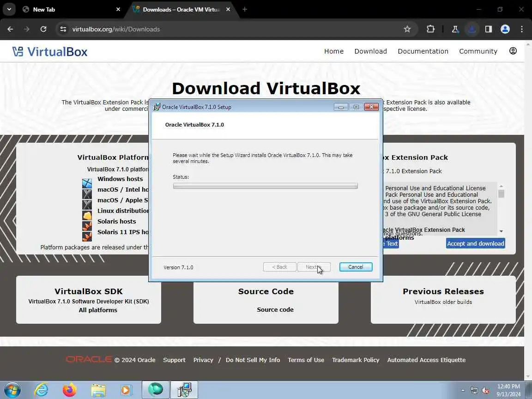Cancel the VirtualBox 7.1.0 setup
The height and width of the screenshot is (399, 532).
click(356, 267)
